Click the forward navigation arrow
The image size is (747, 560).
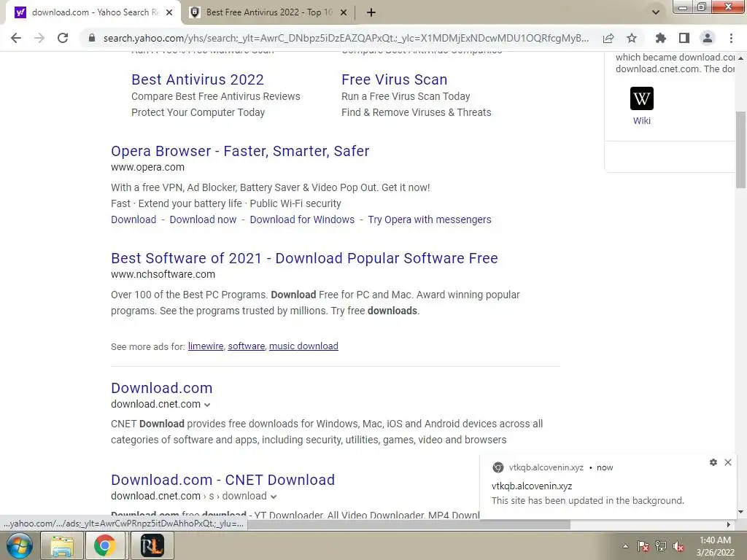(x=39, y=38)
